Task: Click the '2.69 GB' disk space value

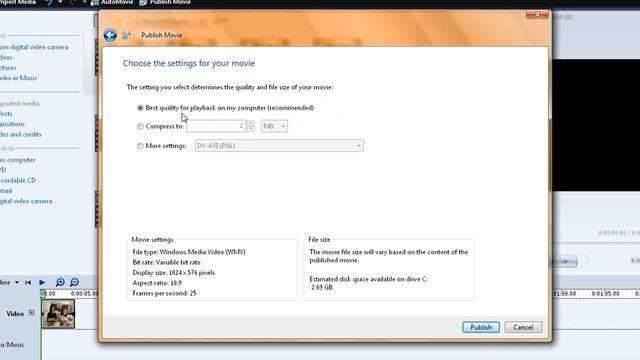Action: click(322, 287)
